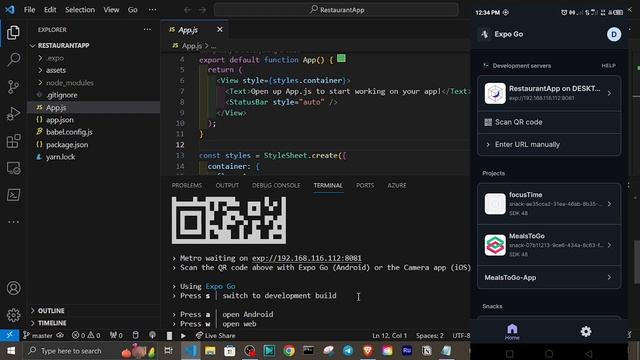
Task: Open the MealsToGo project
Action: pyautogui.click(x=549, y=245)
